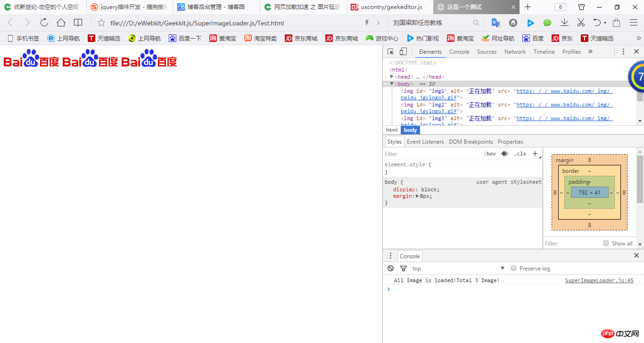Switch to the Network panel
644x343 pixels.
point(515,52)
